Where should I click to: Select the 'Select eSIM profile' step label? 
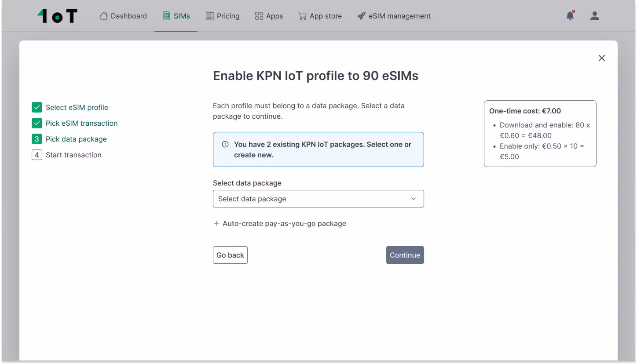pyautogui.click(x=77, y=107)
